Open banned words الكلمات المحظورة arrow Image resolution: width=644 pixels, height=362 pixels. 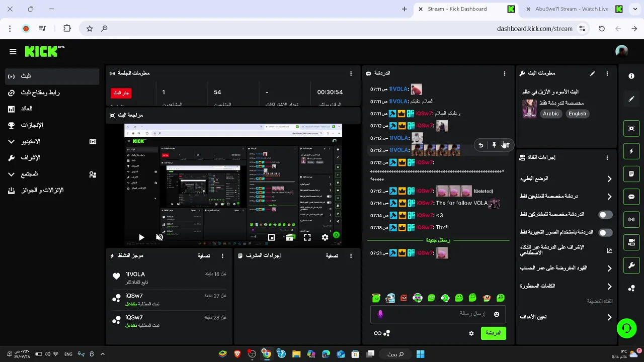point(609,287)
